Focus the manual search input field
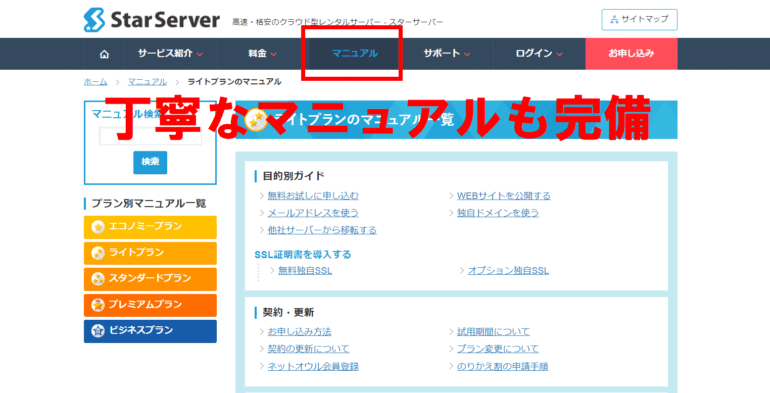This screenshot has height=393, width=770. (x=150, y=136)
